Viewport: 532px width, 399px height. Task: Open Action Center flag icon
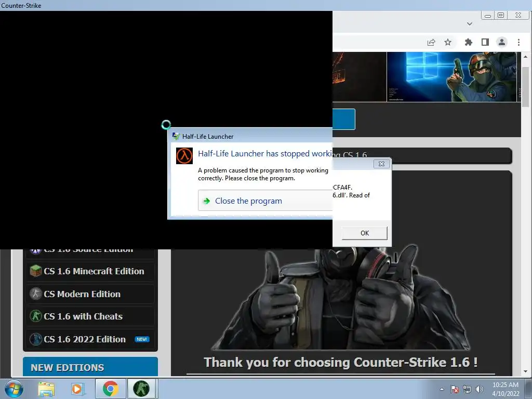(455, 389)
